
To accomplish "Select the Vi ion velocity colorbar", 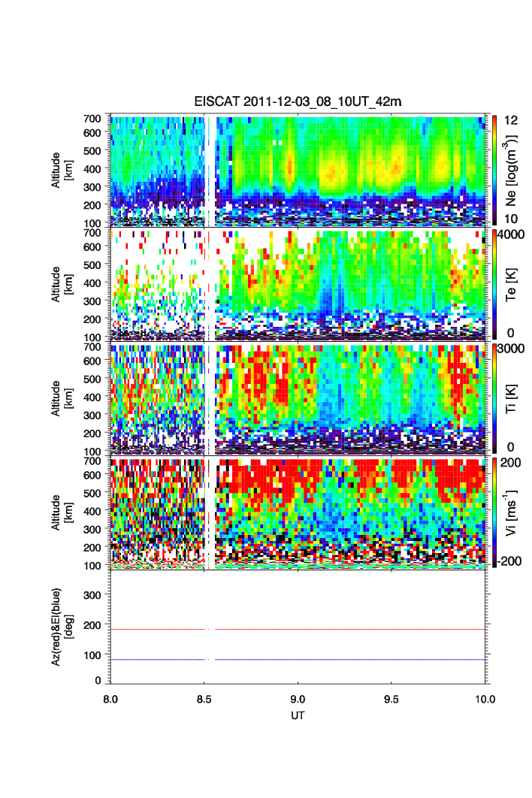I will 493,512.
